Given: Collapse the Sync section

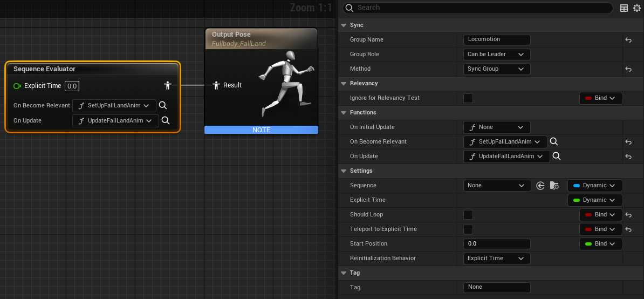Looking at the screenshot, I should 344,25.
